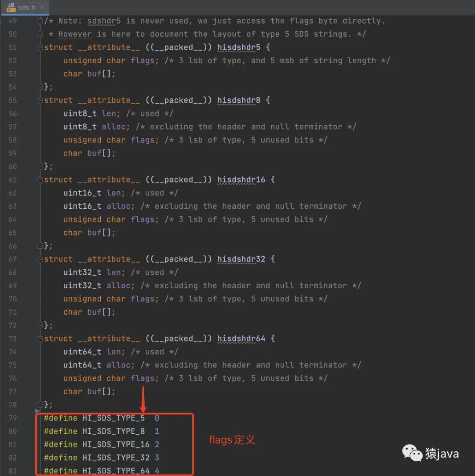This screenshot has width=475, height=476.
Task: Click the underlined sdshdr5 word in comment
Action: click(x=104, y=21)
